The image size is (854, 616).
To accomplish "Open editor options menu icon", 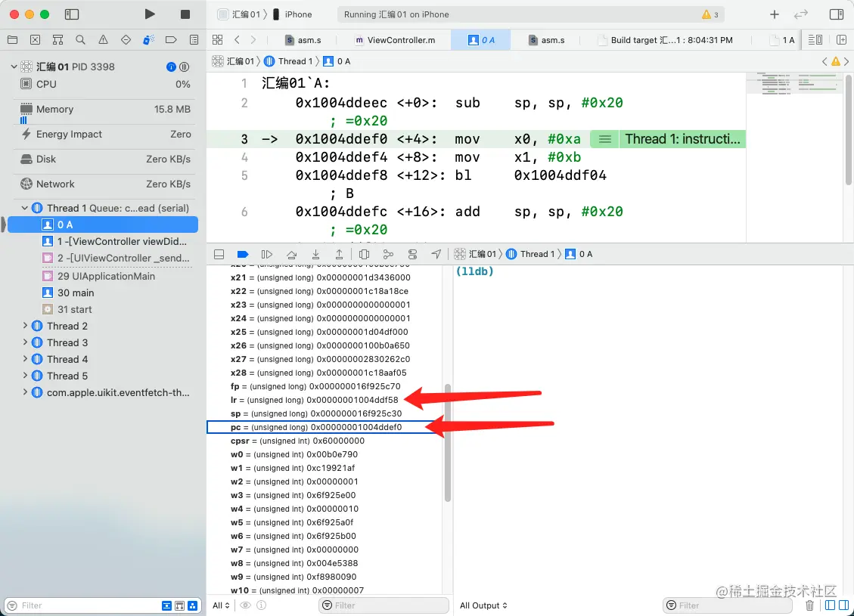I will point(815,40).
